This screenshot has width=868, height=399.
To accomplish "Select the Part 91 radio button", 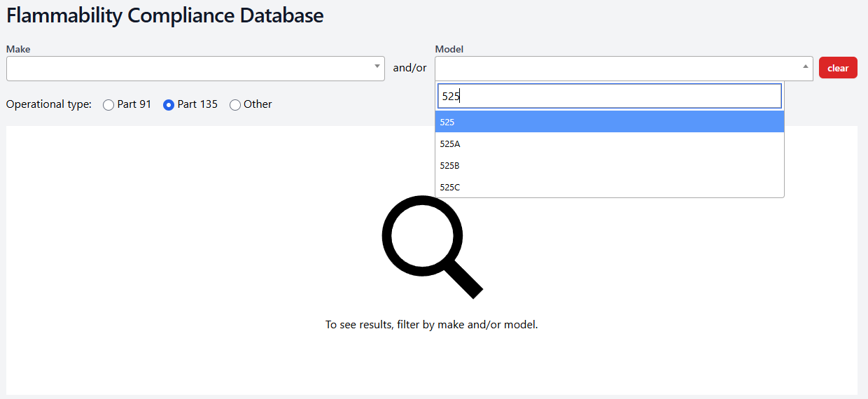I will (x=108, y=105).
